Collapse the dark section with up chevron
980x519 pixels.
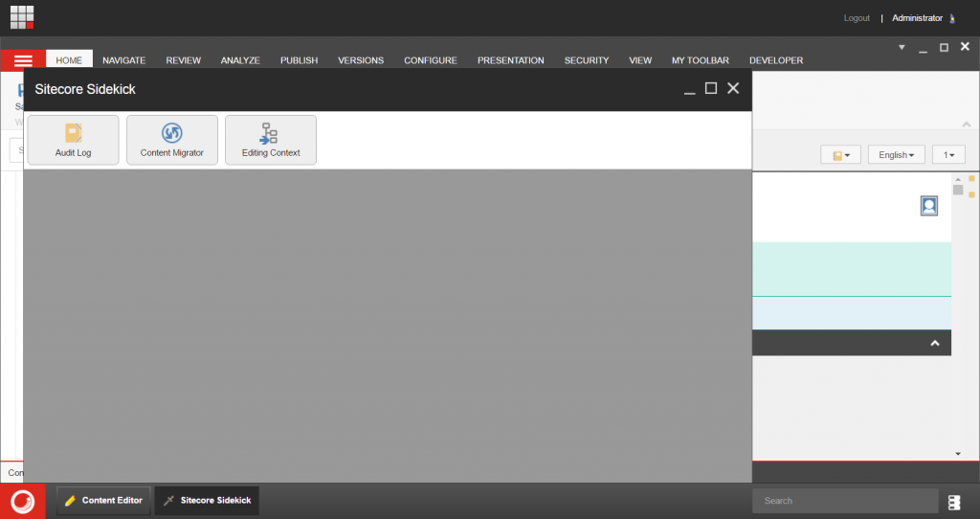click(x=935, y=344)
